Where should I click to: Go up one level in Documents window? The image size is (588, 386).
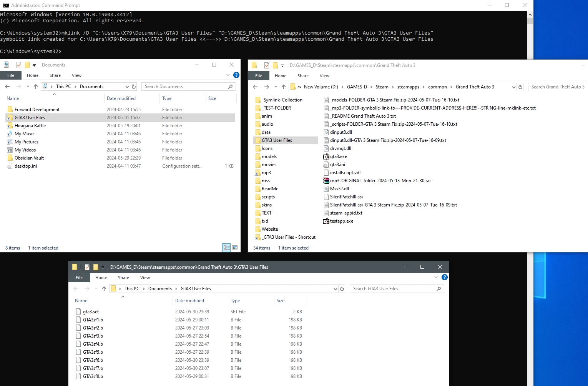point(36,87)
